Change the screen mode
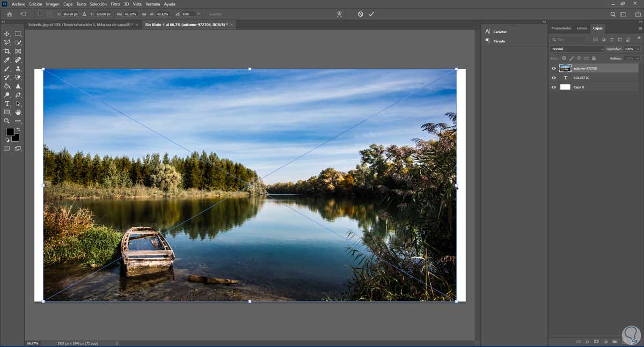The width and height of the screenshot is (644, 347). point(18,149)
